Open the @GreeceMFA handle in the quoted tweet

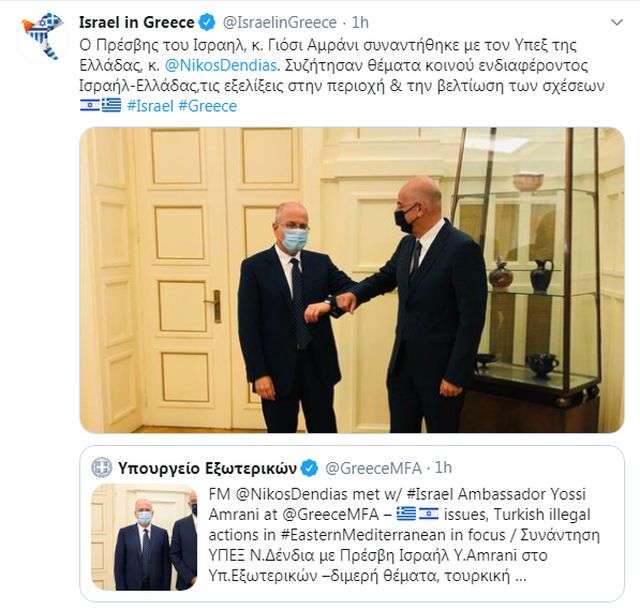(x=373, y=468)
